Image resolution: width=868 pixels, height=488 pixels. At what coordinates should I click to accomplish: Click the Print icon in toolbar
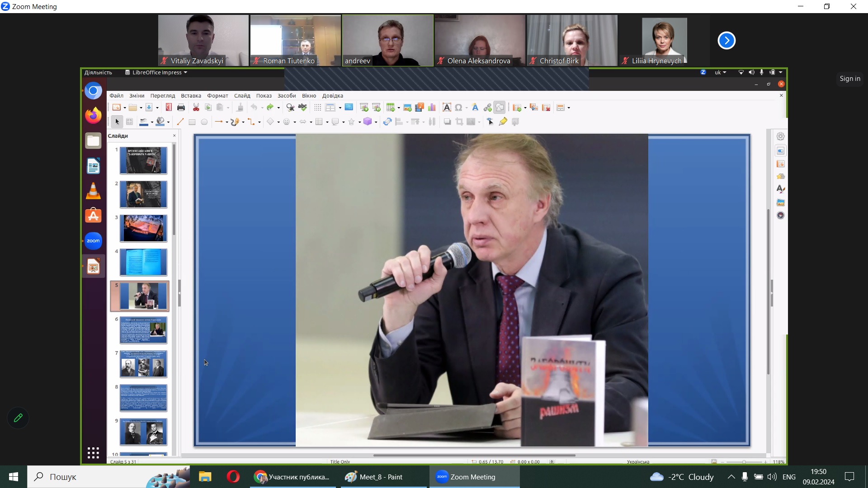[x=181, y=108]
